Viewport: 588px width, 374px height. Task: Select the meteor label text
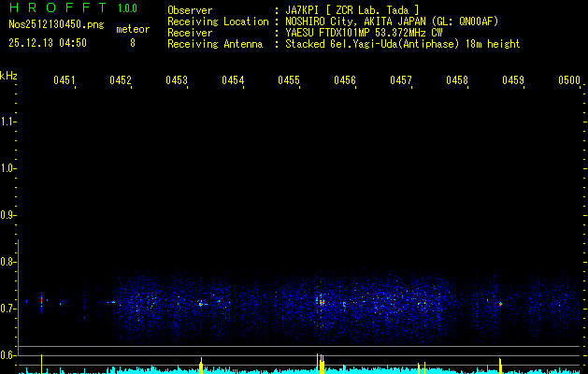point(132,29)
